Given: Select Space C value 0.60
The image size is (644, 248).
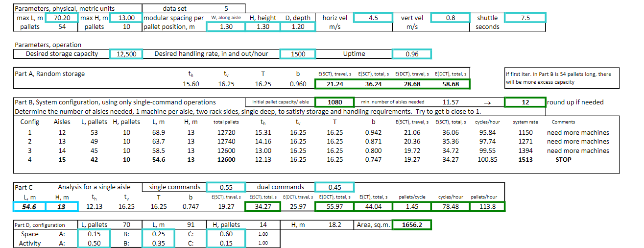Looking at the screenshot, I should pos(226,234).
